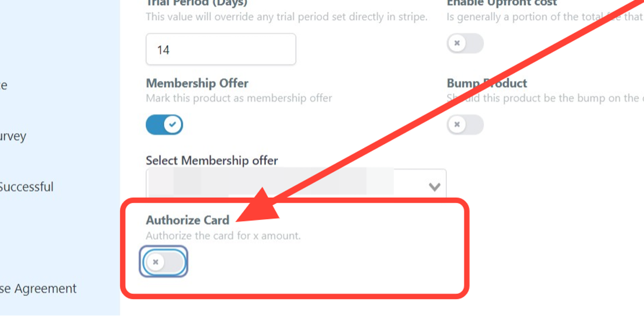The height and width of the screenshot is (316, 644).
Task: Select the Survey item in the sidebar
Action: [x=13, y=136]
